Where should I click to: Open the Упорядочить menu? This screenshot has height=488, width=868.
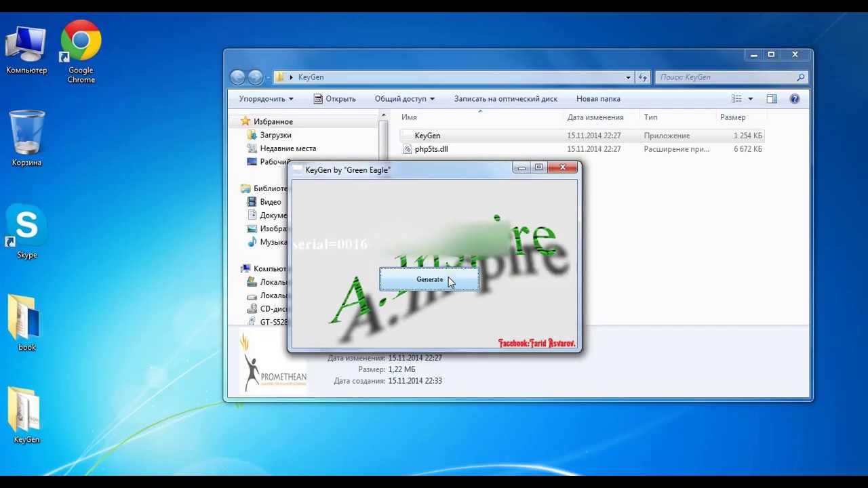[266, 99]
